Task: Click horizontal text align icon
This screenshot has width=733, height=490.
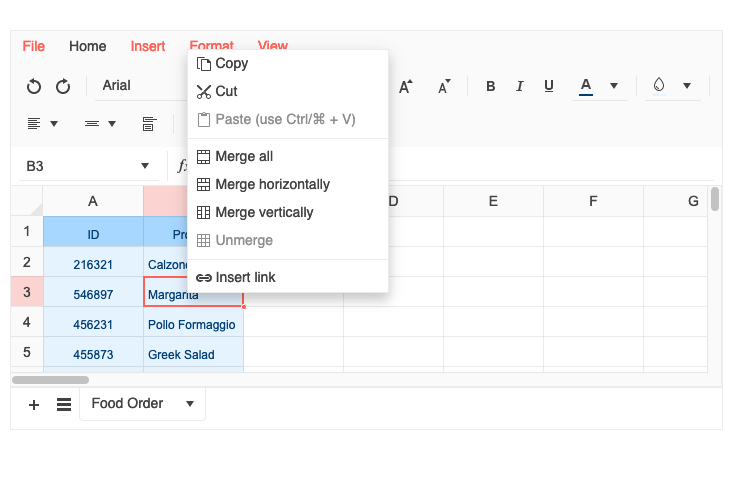Action: point(34,123)
